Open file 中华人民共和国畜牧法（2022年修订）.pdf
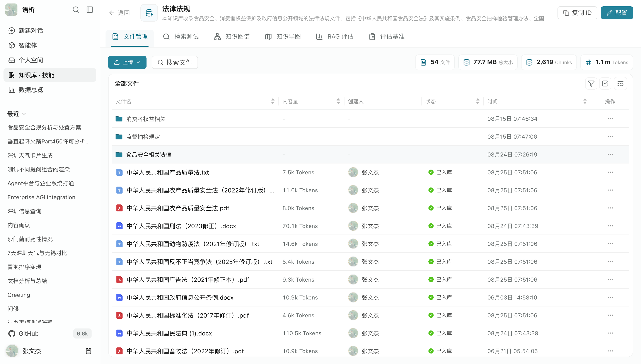641x364 pixels. pyautogui.click(x=185, y=351)
